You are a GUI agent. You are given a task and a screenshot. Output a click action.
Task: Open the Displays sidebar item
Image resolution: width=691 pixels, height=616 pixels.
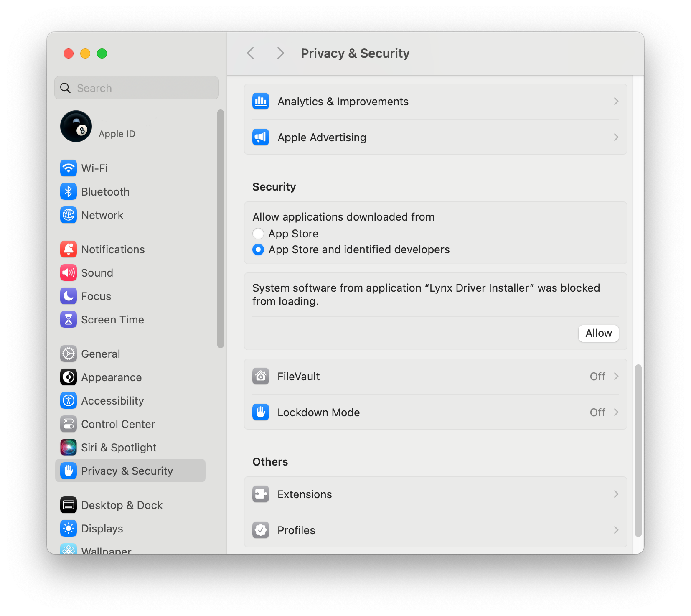coord(130,529)
